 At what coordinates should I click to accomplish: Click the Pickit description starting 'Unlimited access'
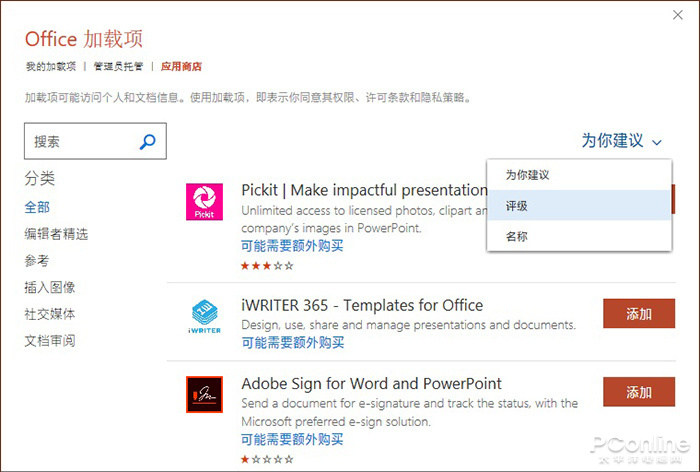[x=364, y=219]
